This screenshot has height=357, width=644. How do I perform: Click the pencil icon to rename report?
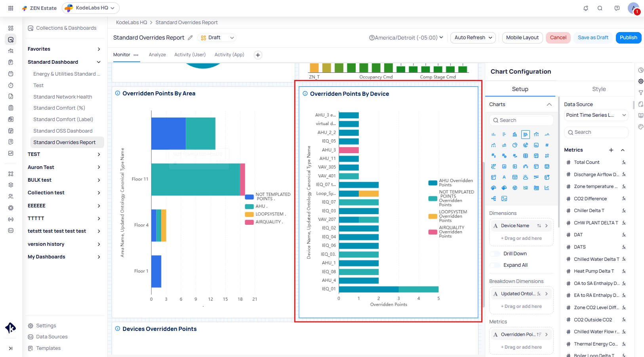pyautogui.click(x=190, y=38)
